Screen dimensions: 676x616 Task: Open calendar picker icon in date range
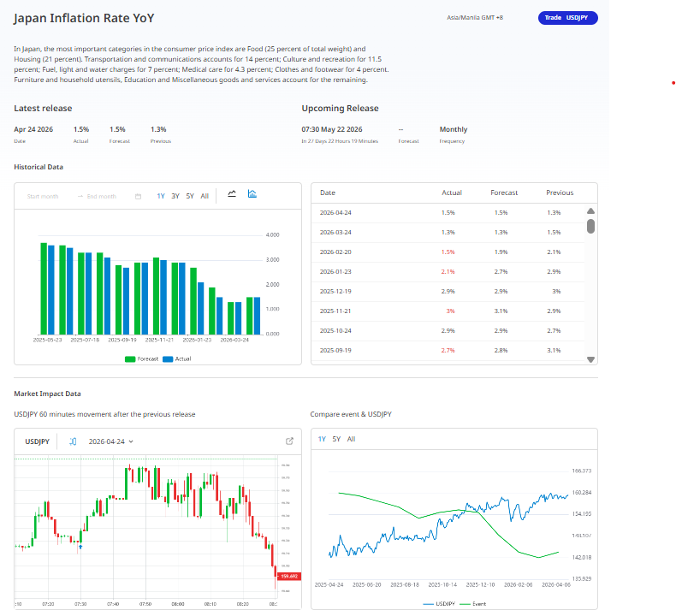[138, 196]
